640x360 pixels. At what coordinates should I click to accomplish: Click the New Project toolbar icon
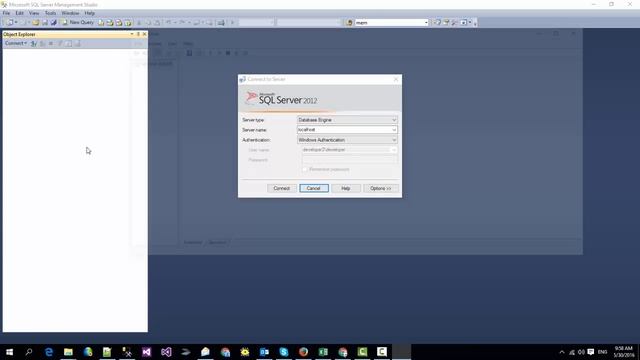10,22
